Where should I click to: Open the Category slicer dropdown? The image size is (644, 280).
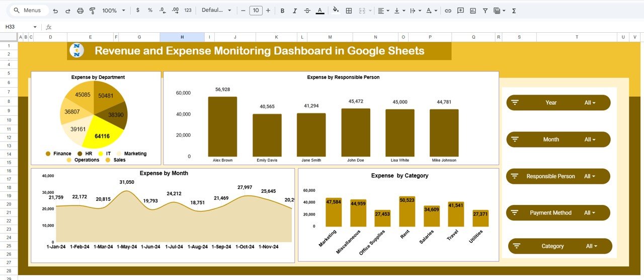pos(591,246)
